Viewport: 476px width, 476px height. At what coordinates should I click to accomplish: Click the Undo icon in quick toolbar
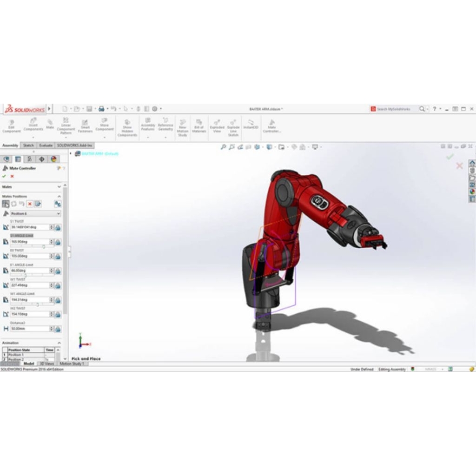[x=113, y=109]
